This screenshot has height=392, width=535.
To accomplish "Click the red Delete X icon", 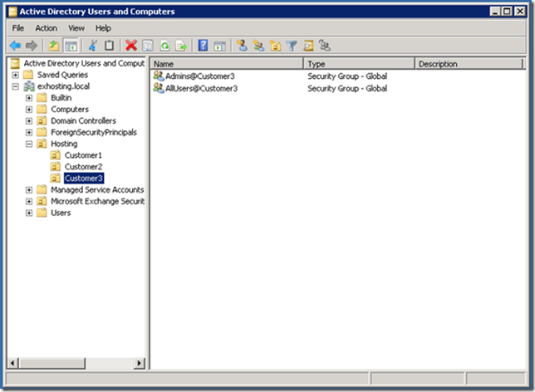I will (130, 46).
